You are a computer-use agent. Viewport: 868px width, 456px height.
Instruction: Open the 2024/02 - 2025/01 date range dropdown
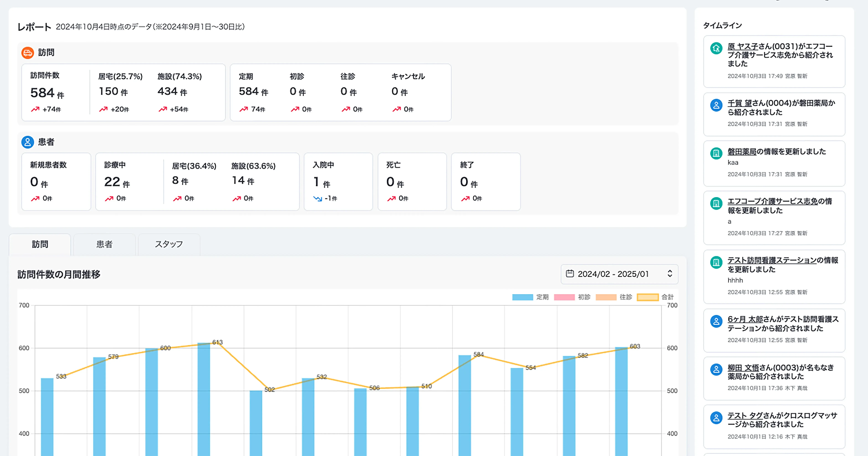click(619, 274)
